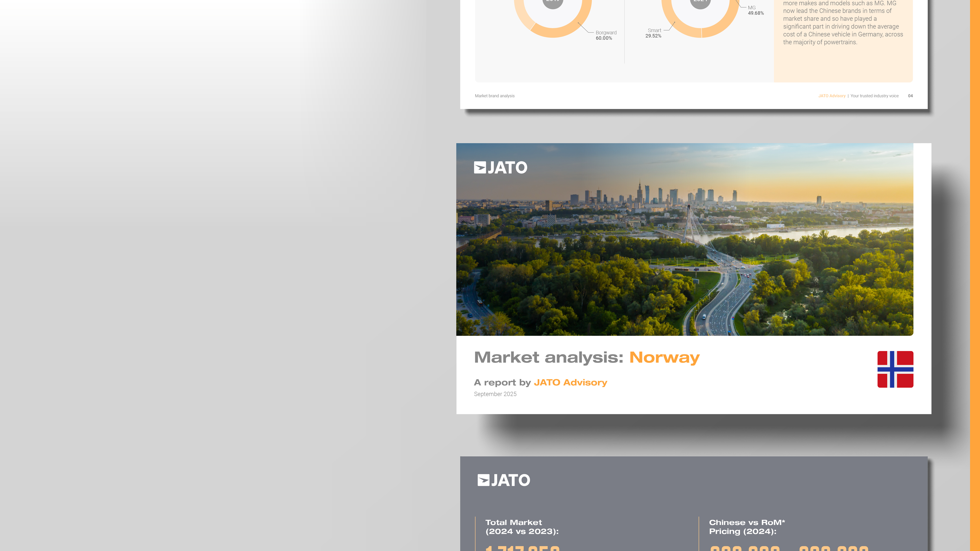Viewport: 980px width, 551px height.
Task: Click the JATO Advisory link in the footer
Action: pyautogui.click(x=832, y=96)
